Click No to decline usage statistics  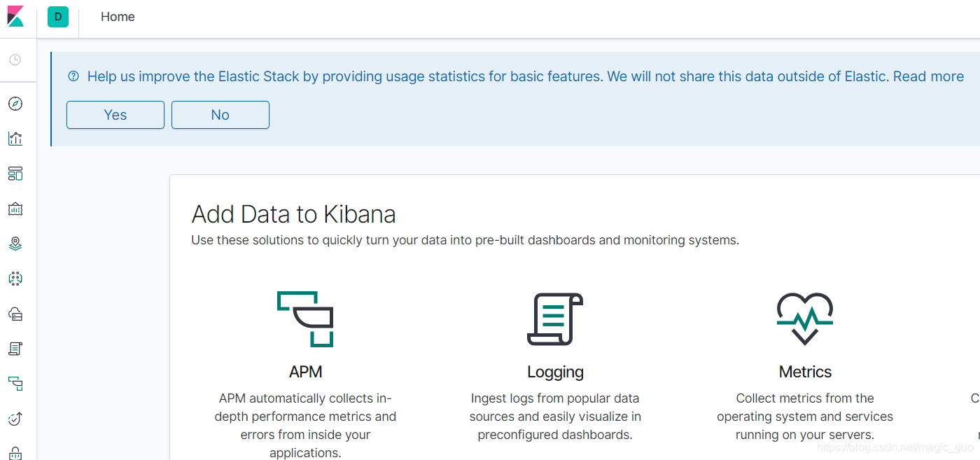[220, 115]
